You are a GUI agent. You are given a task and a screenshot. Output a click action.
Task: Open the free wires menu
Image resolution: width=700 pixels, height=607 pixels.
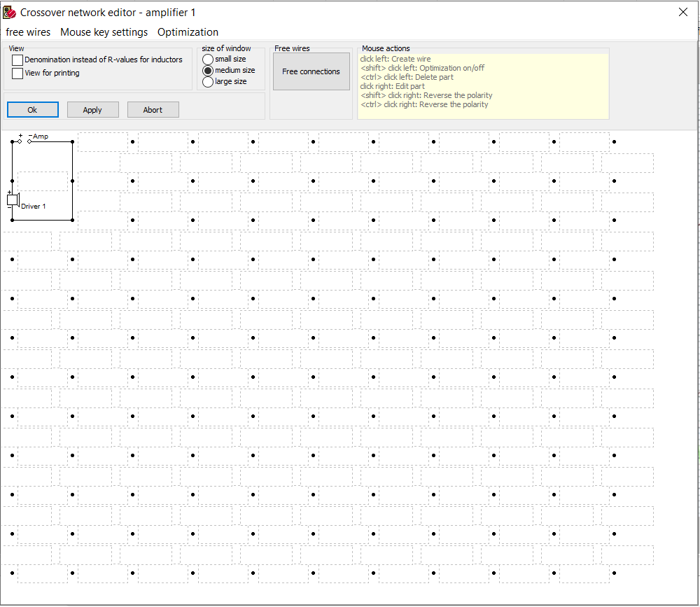pos(28,32)
